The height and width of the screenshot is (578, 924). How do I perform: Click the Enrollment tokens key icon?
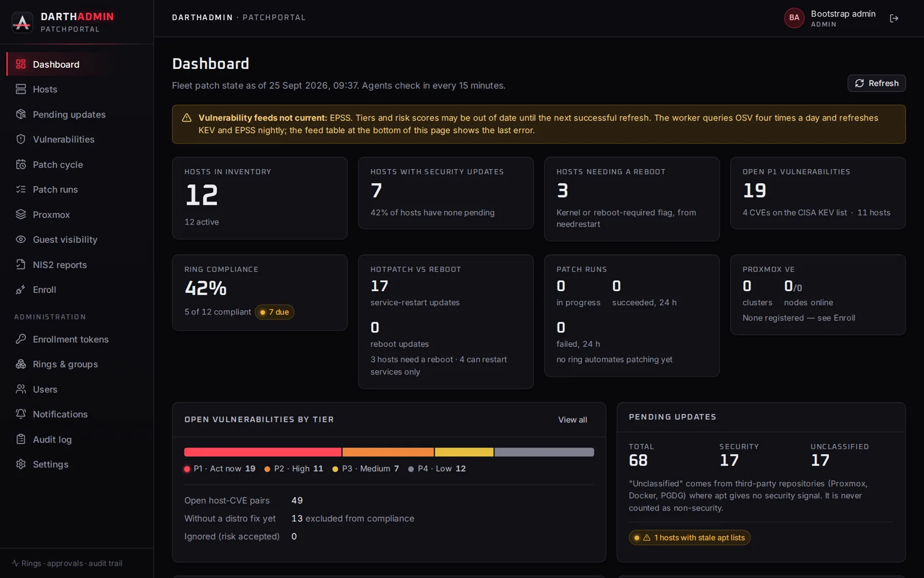click(21, 339)
